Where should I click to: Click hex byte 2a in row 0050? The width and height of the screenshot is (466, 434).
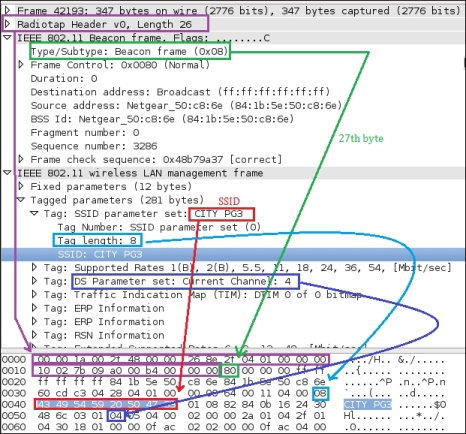(x=247, y=416)
